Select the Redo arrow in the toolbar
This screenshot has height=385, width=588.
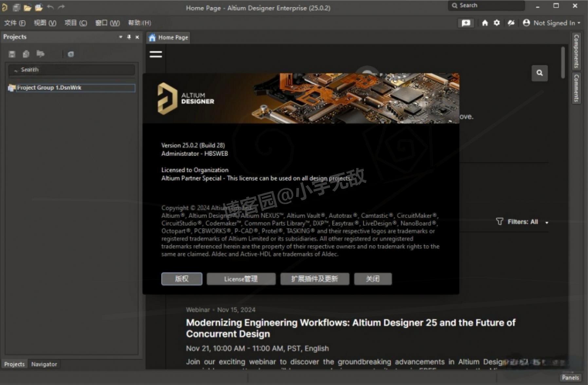[x=61, y=7]
